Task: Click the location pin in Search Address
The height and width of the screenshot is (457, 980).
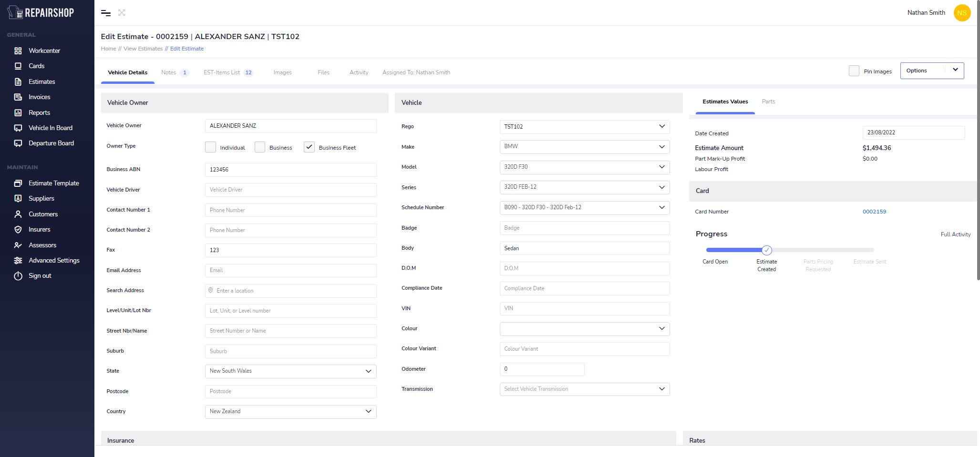Action: (211, 290)
